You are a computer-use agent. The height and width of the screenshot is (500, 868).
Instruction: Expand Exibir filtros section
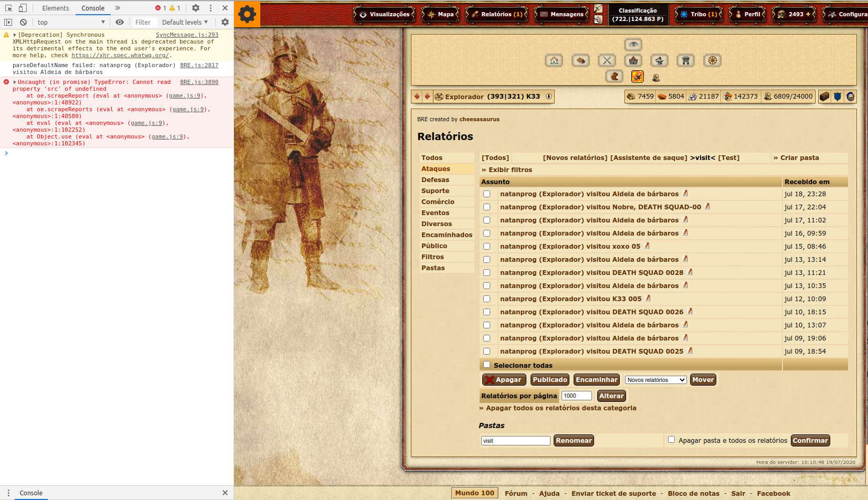point(507,170)
